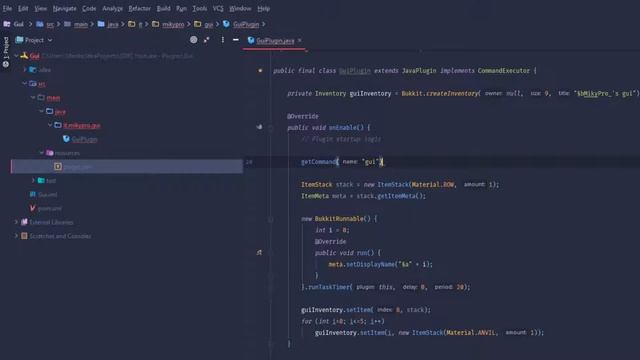The image size is (640, 360).
Task: Select the resources folder
Action: coord(67,153)
